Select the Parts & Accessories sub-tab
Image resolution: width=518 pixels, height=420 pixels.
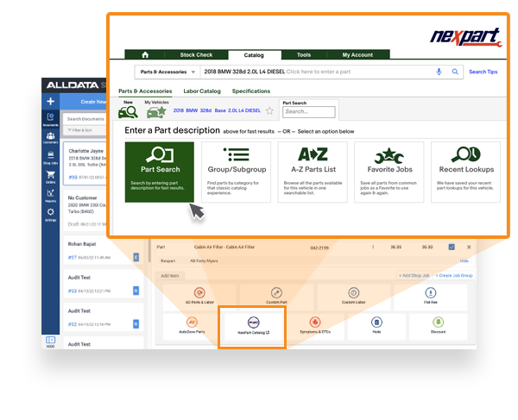[145, 91]
